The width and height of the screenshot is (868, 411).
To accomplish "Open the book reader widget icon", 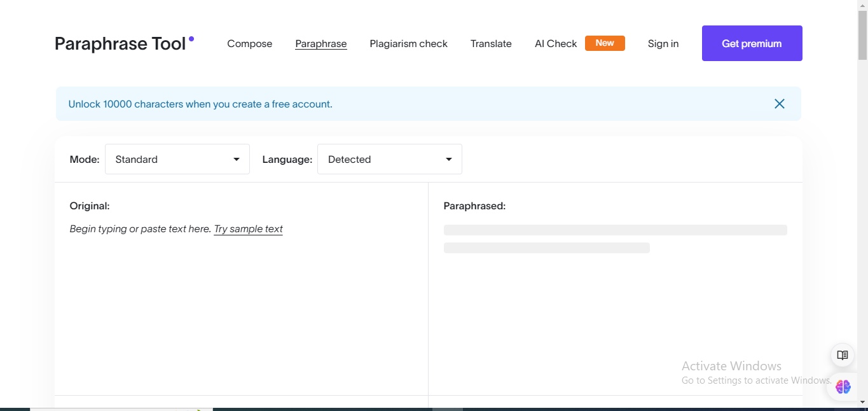I will pyautogui.click(x=842, y=355).
